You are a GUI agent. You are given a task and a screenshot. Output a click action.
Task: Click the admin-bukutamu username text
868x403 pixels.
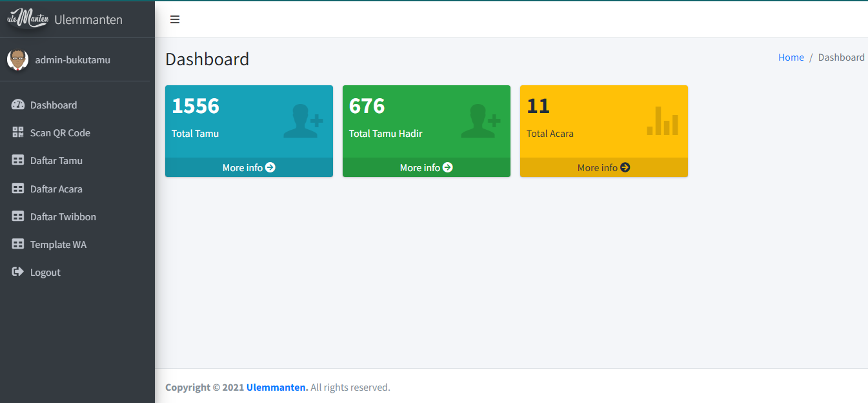tap(72, 60)
